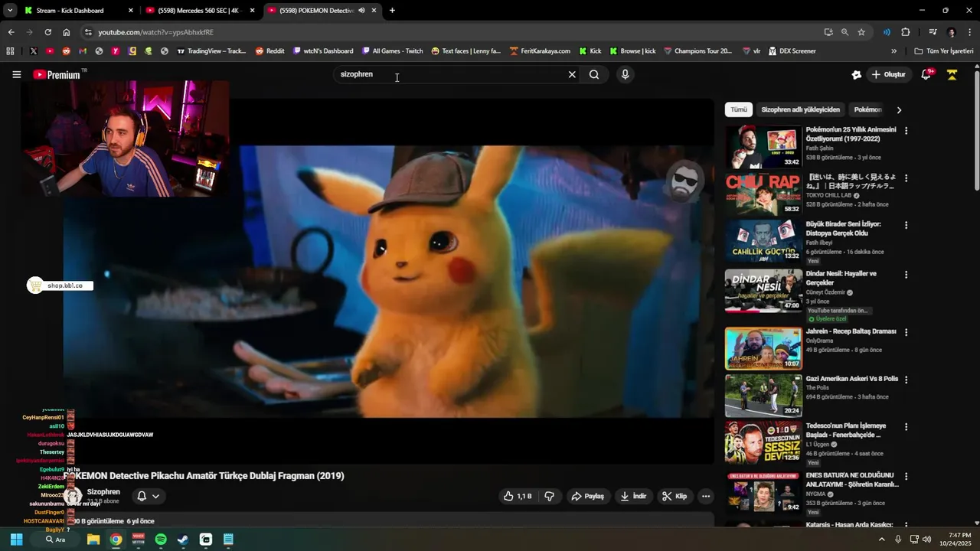
Task: Open the apps grid icon in bookmarks bar
Action: [10, 51]
